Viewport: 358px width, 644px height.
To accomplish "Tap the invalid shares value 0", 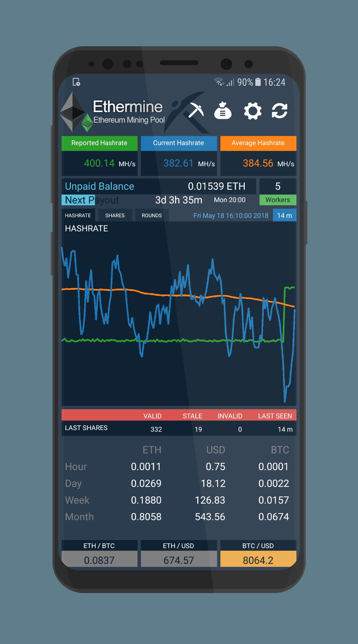I will (x=240, y=429).
